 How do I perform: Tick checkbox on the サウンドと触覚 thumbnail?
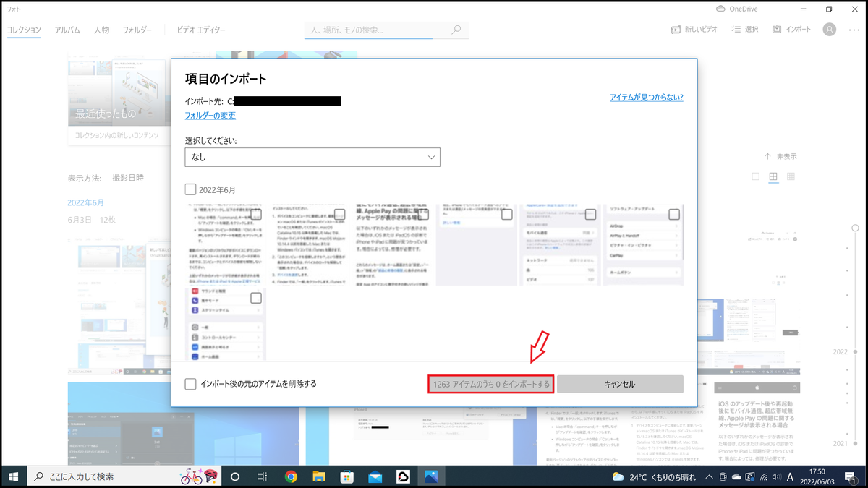(x=256, y=298)
